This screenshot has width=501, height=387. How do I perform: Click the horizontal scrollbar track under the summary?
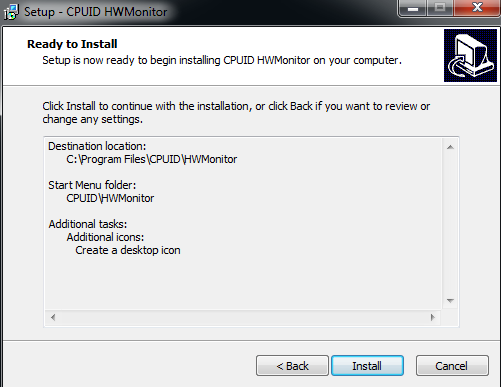point(243,317)
